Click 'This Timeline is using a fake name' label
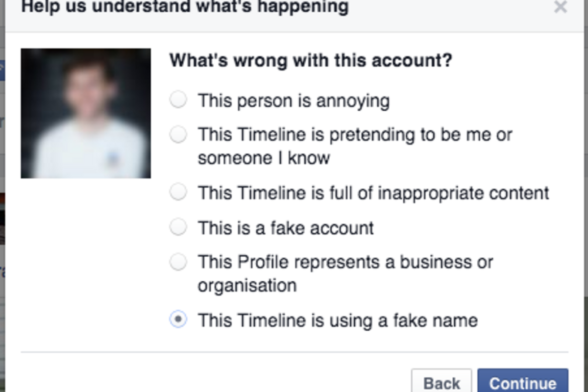This screenshot has height=392, width=588. coord(337,320)
